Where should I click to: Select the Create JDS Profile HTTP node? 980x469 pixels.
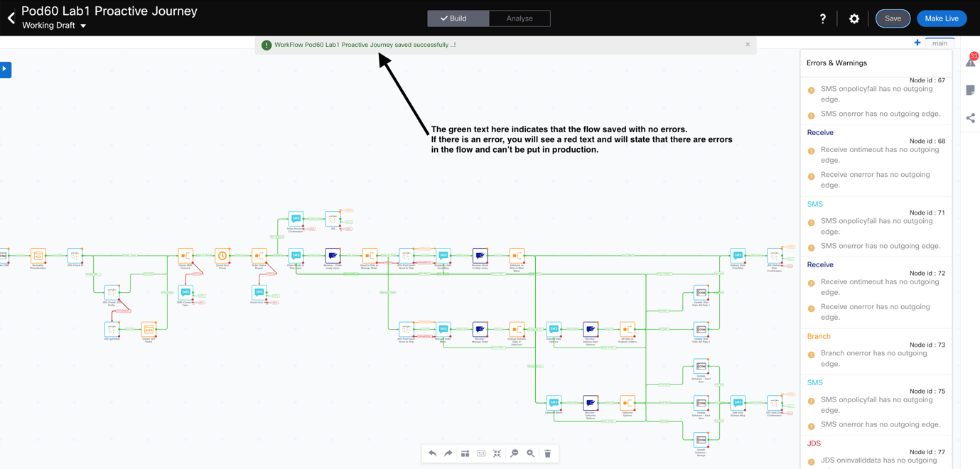pos(149,330)
